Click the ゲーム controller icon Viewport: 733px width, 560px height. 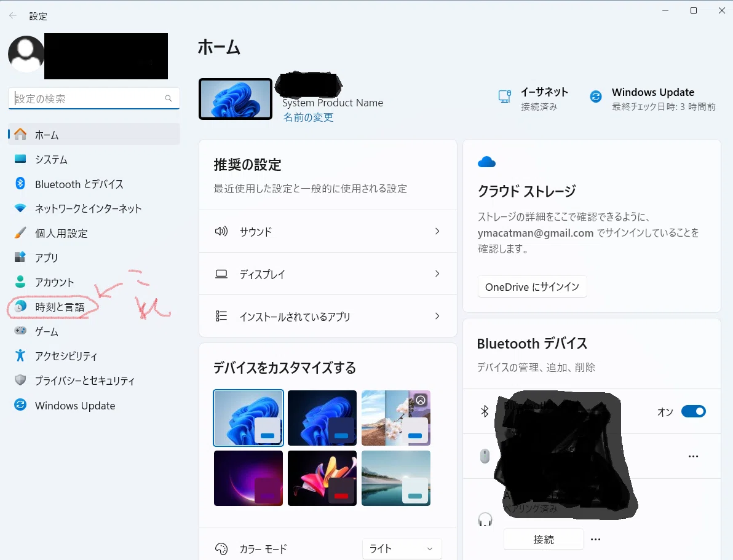(x=20, y=331)
